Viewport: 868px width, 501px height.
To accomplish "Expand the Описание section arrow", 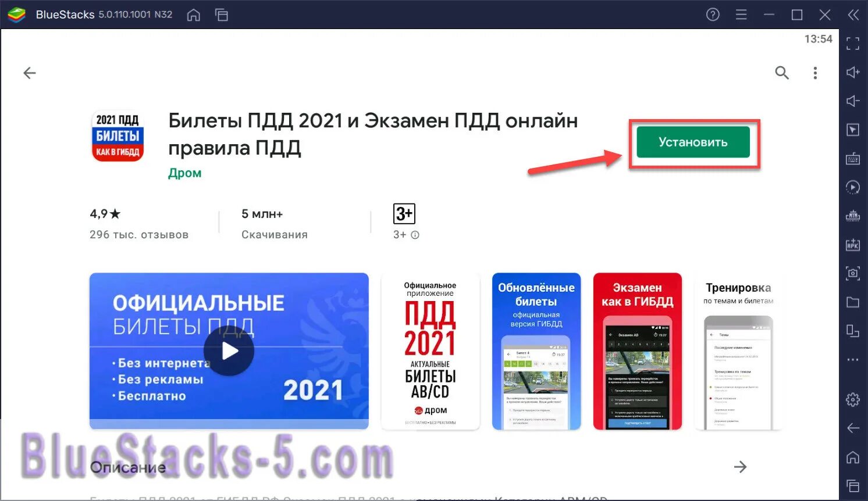I will point(740,467).
